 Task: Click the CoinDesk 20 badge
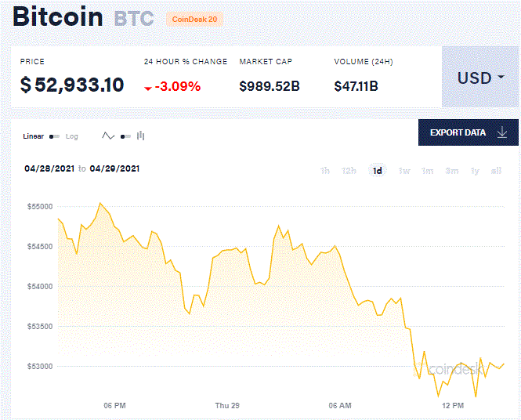pyautogui.click(x=195, y=20)
